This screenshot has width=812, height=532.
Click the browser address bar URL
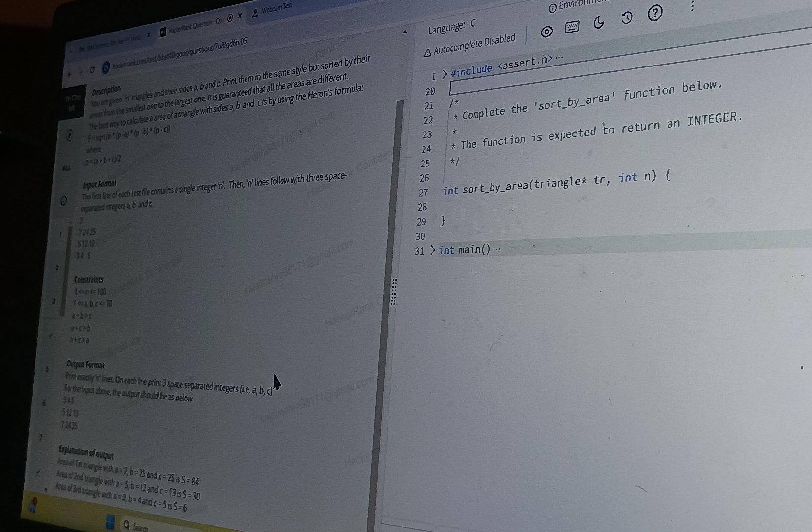pyautogui.click(x=179, y=54)
